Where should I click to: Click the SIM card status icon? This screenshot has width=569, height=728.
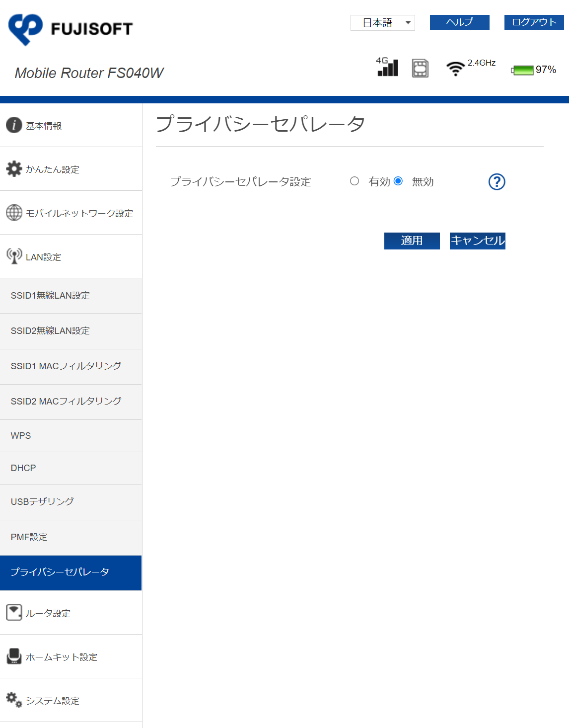[420, 68]
